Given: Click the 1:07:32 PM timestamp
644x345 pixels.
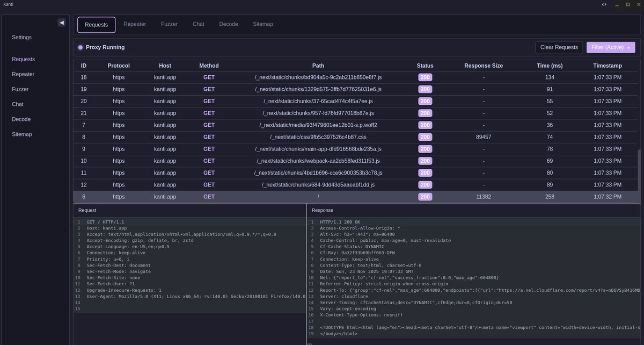Looking at the screenshot, I should tap(608, 197).
